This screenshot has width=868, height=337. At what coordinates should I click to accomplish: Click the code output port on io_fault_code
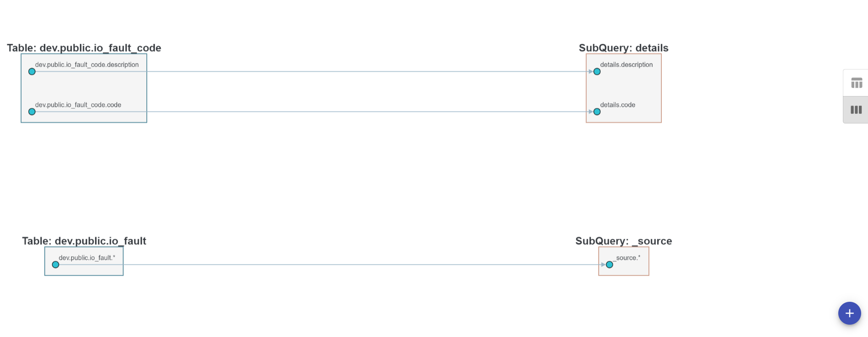(32, 111)
